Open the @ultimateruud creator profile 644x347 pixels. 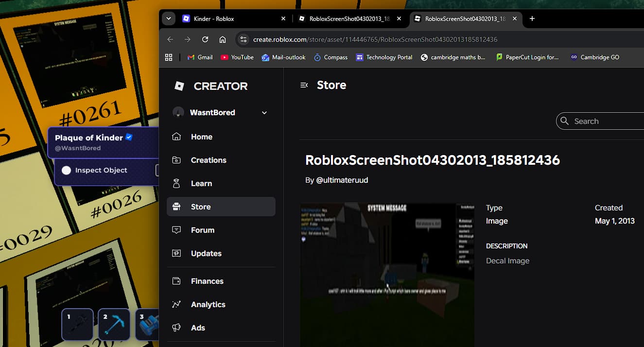[342, 180]
